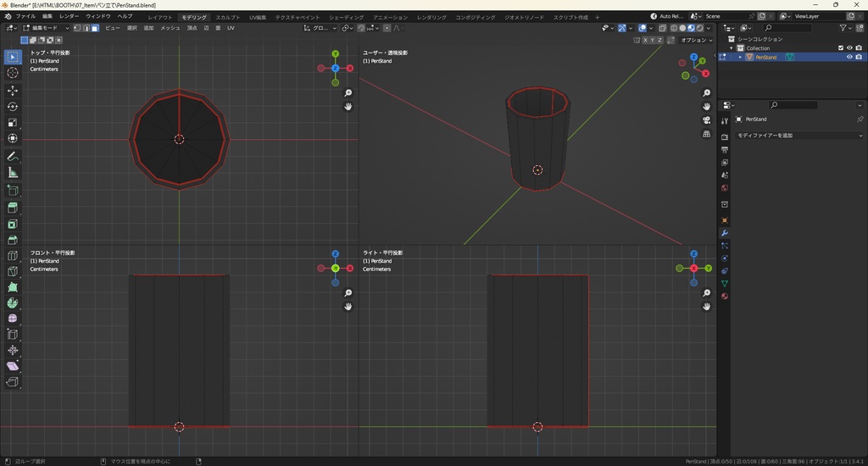
Task: Open the ファイル menu
Action: click(x=25, y=16)
